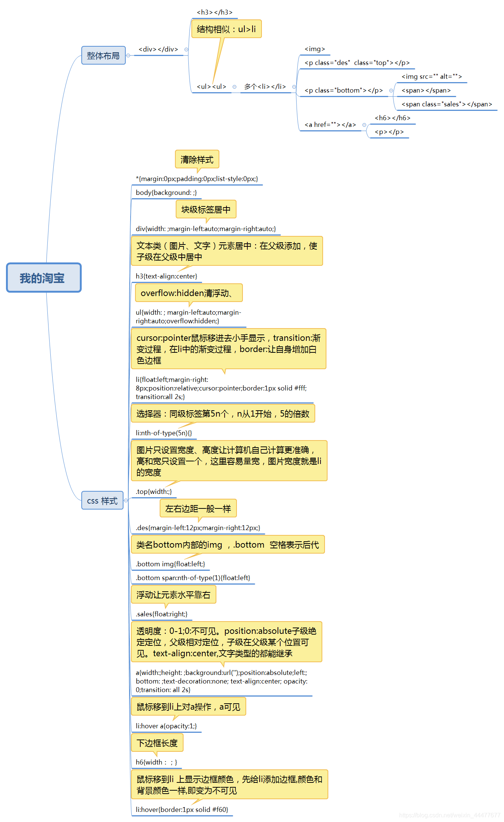The image size is (504, 822).
Task: Click the 块级标签居中 callout
Action: point(206,209)
